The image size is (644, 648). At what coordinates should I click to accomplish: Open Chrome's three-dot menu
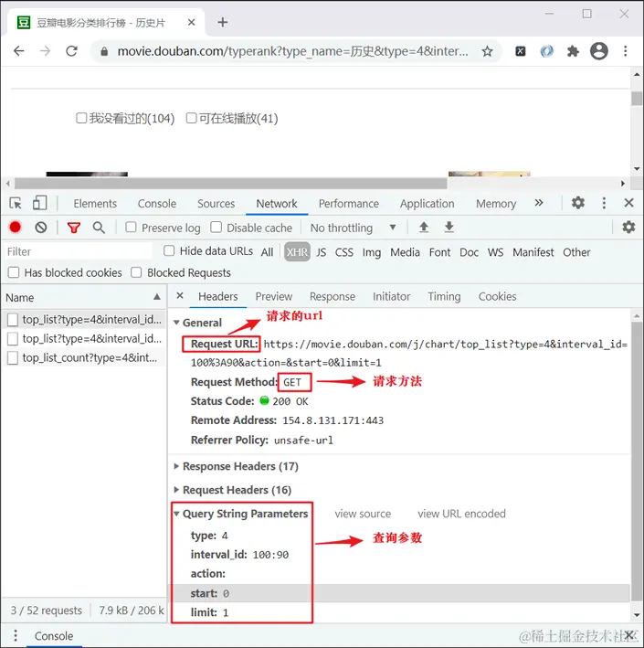click(x=626, y=51)
